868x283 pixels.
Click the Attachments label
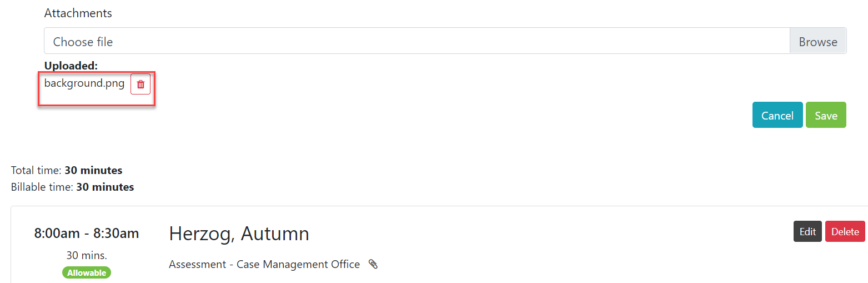[x=78, y=13]
